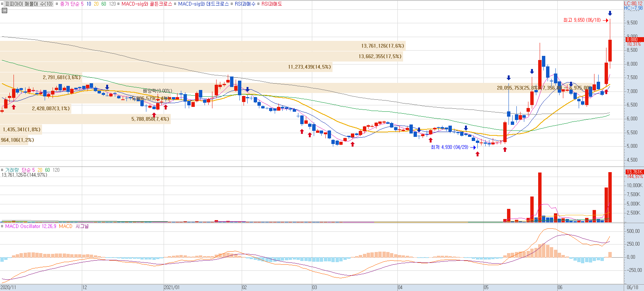
Task: Select the volume 단순 5 average label
Action: (x=28, y=170)
